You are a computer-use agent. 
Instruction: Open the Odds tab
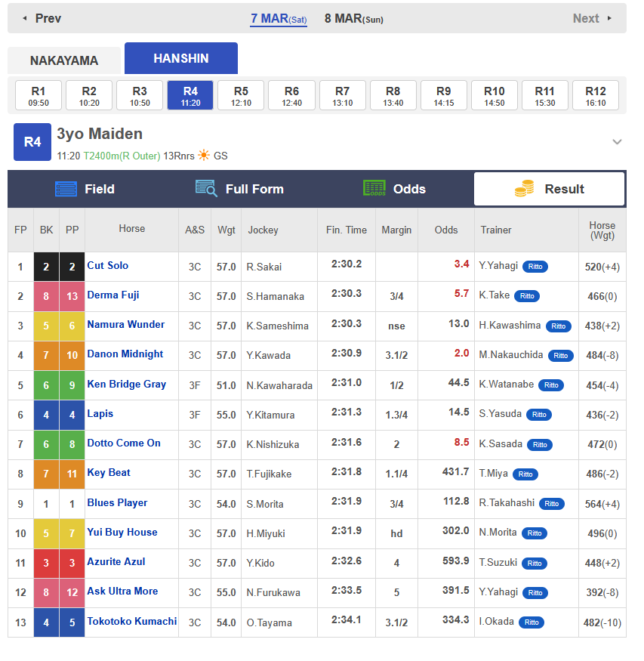(395, 189)
